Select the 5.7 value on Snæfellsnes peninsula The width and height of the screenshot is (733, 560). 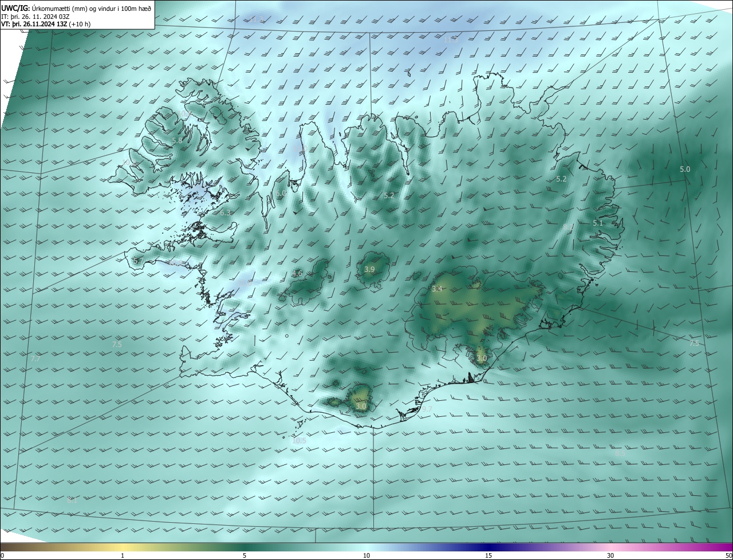[x=138, y=261]
